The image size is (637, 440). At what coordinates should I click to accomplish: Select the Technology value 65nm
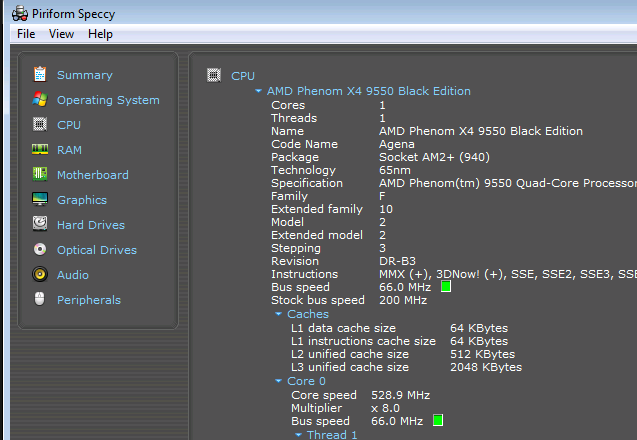point(395,170)
